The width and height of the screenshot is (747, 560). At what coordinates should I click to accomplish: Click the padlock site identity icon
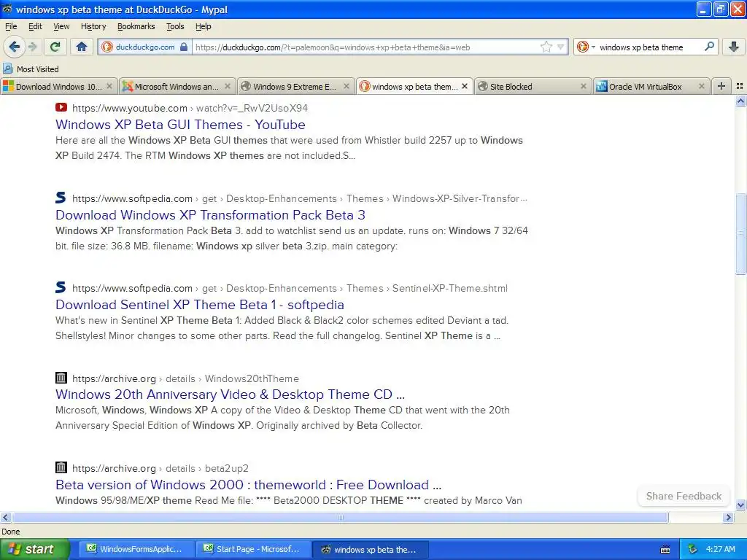184,47
